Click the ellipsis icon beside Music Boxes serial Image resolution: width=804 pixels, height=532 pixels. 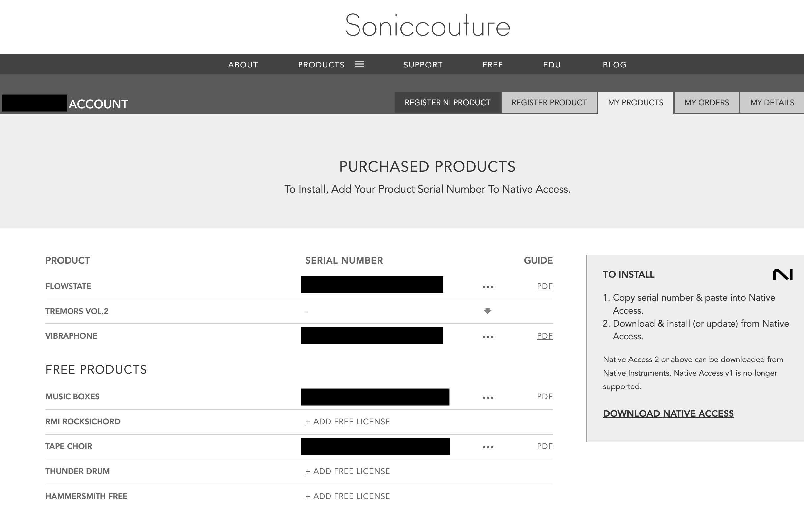click(488, 397)
